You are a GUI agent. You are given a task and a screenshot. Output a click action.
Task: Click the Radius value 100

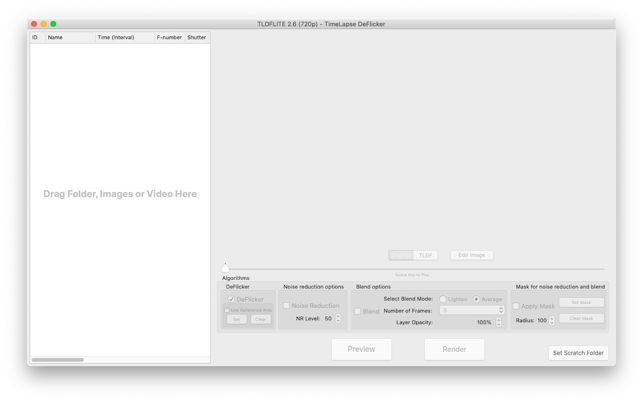[542, 320]
